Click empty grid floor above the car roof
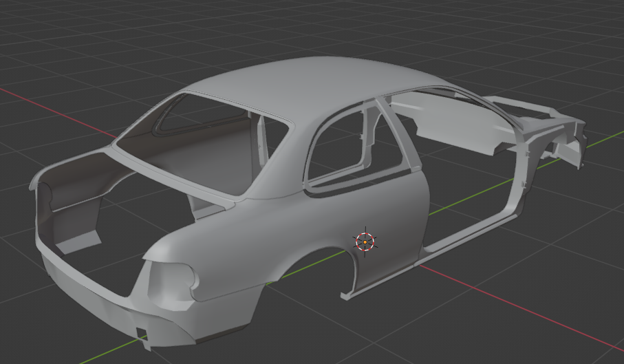The image size is (624, 364). click(310, 28)
